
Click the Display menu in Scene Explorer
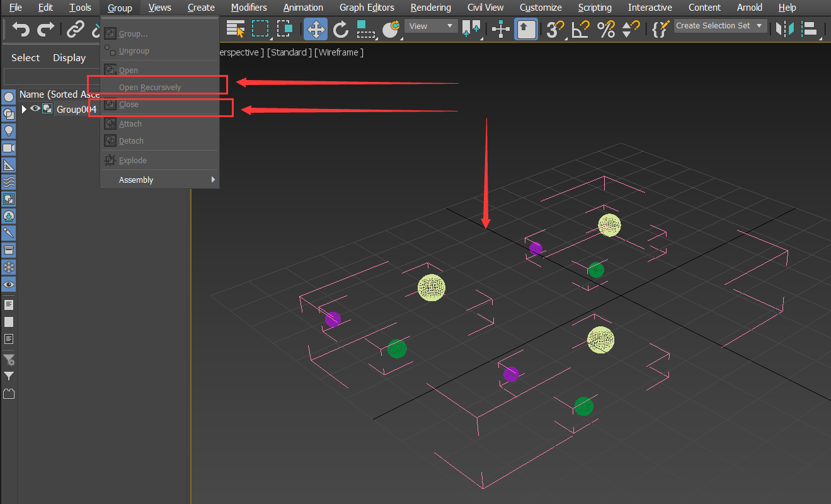[69, 58]
